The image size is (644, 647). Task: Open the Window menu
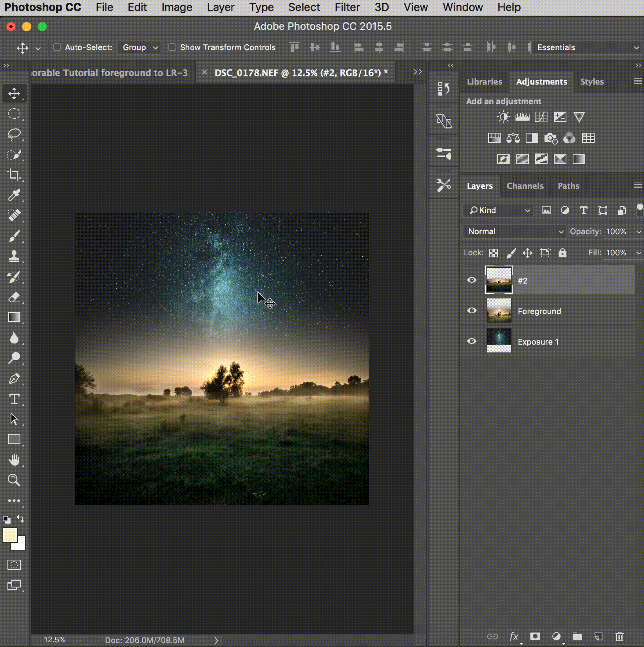tap(463, 7)
